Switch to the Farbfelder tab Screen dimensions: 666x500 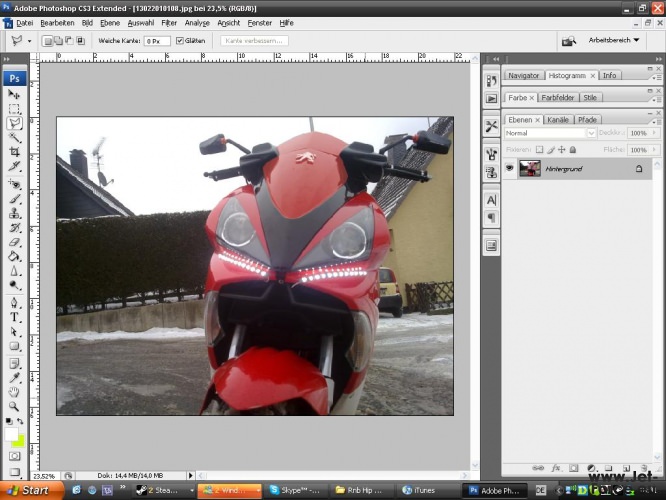click(557, 97)
